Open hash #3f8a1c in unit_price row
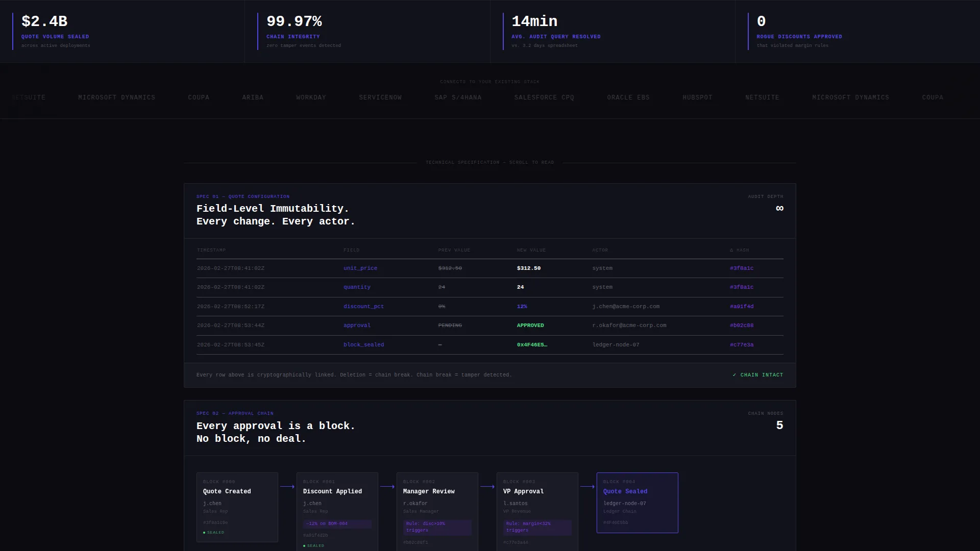Screen dimensions: 980x551 (x=742, y=268)
